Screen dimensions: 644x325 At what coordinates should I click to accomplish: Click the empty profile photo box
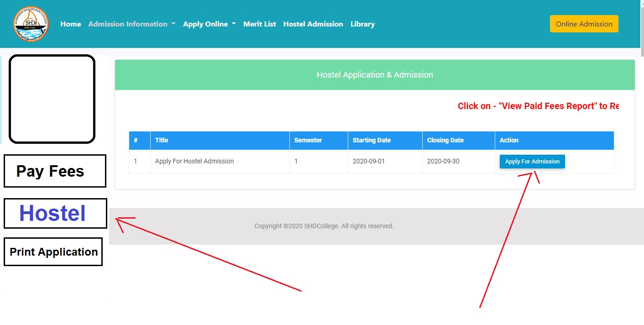(52, 99)
